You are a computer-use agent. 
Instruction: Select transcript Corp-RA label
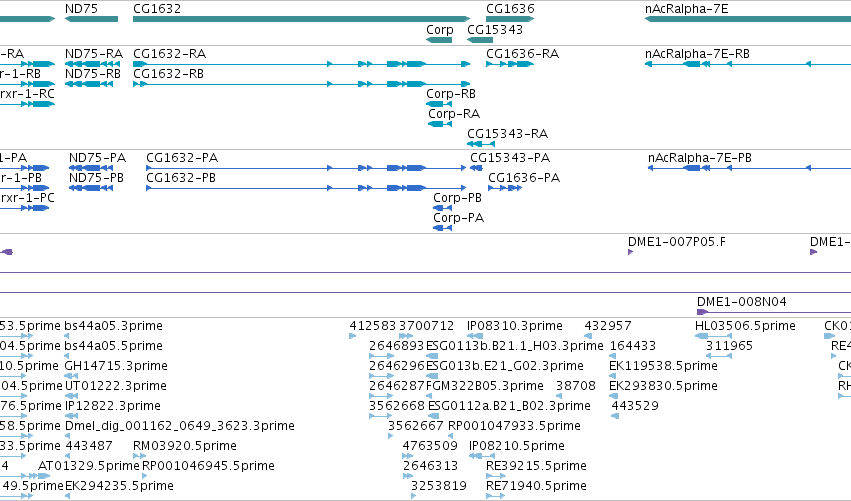(x=454, y=114)
